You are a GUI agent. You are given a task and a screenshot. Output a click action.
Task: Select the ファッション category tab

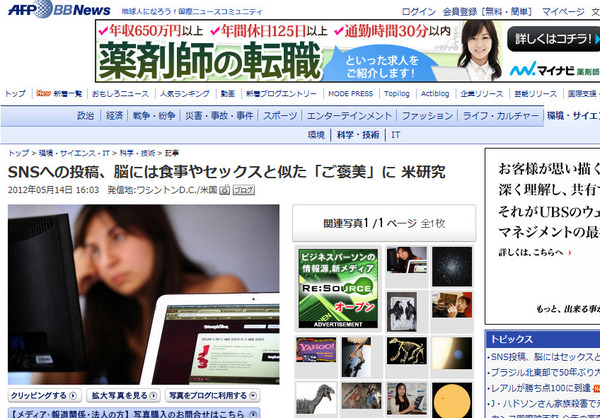(427, 116)
